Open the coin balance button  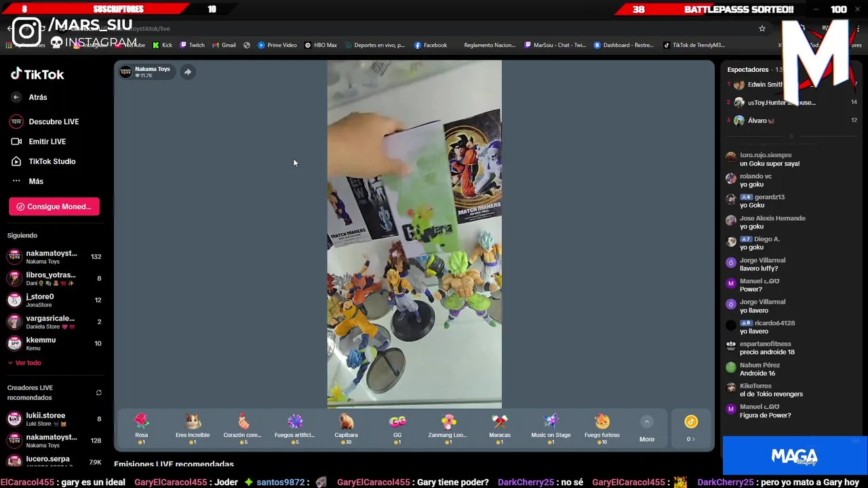690,429
